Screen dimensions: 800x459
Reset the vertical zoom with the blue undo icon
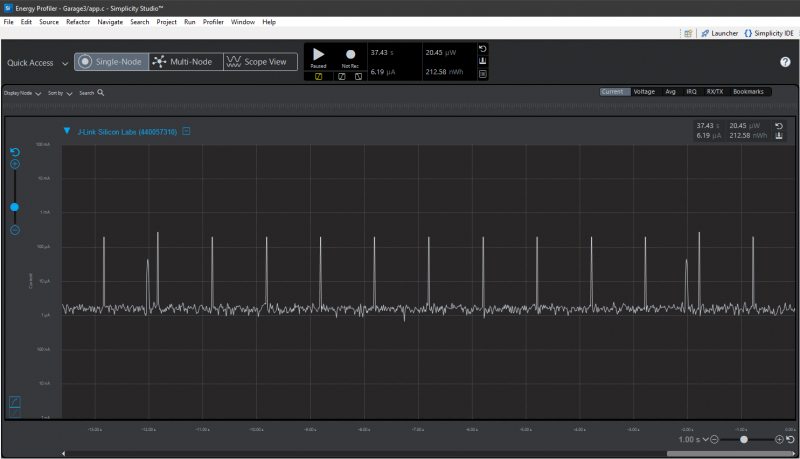point(14,152)
